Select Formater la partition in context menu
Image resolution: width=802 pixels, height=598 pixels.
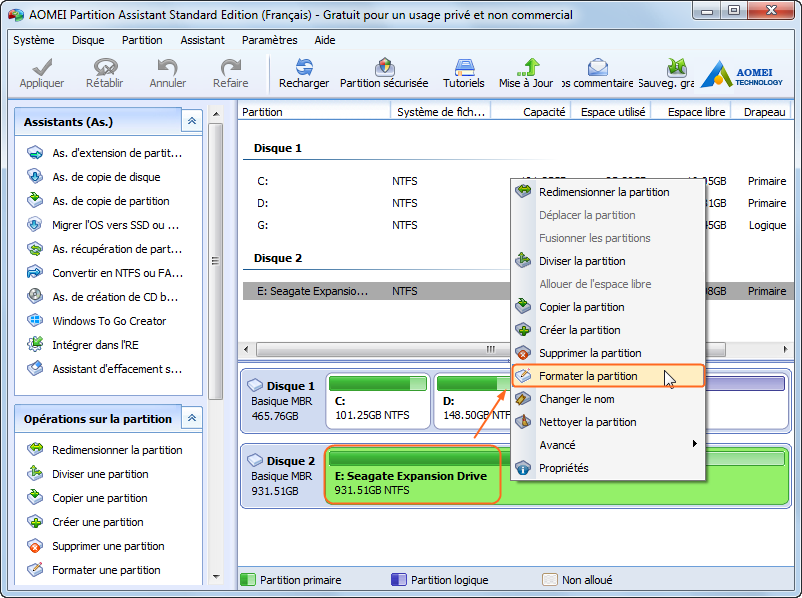608,376
